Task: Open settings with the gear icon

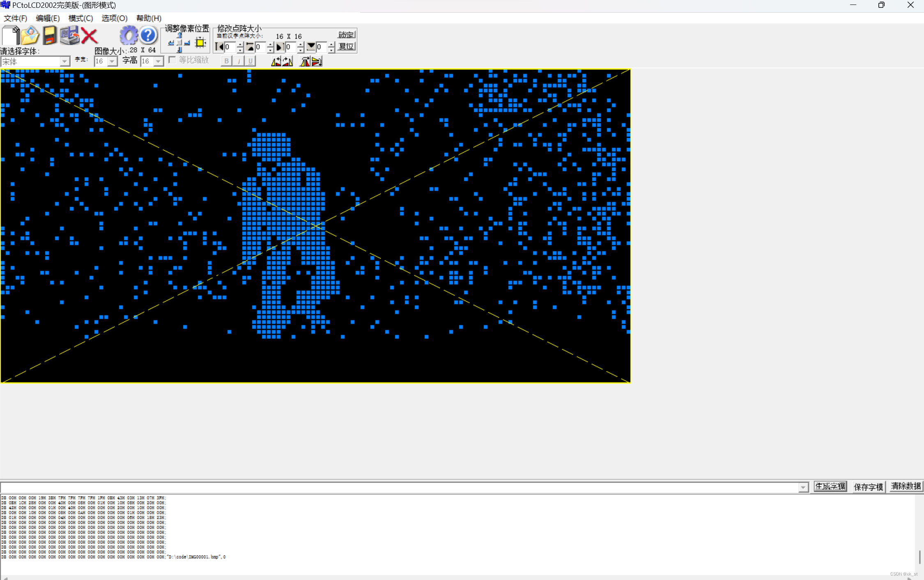Action: tap(129, 35)
